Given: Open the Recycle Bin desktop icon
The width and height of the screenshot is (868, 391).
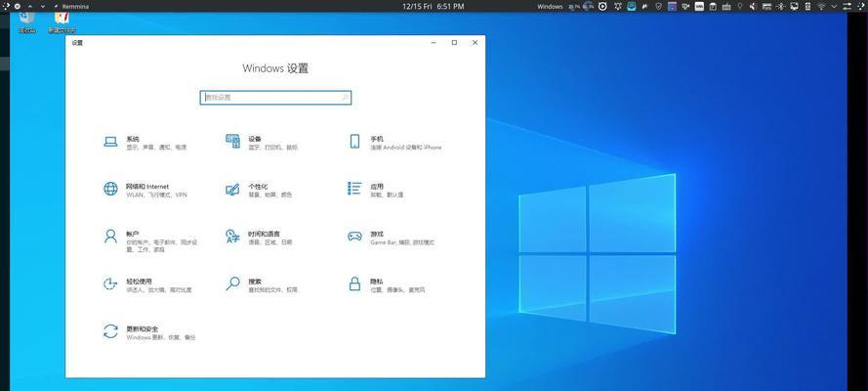Looking at the screenshot, I should point(26,22).
